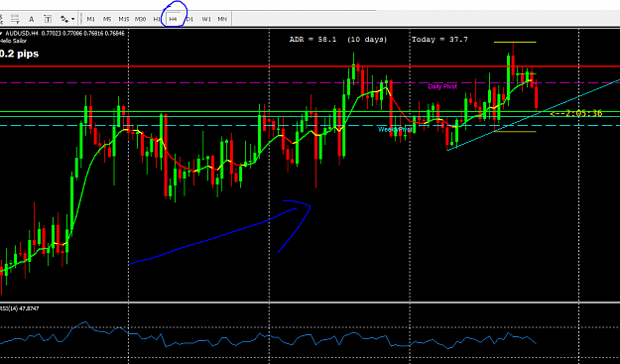Select the Fibonacci retracement tool
Screen dimensions: 620x364
15,19
